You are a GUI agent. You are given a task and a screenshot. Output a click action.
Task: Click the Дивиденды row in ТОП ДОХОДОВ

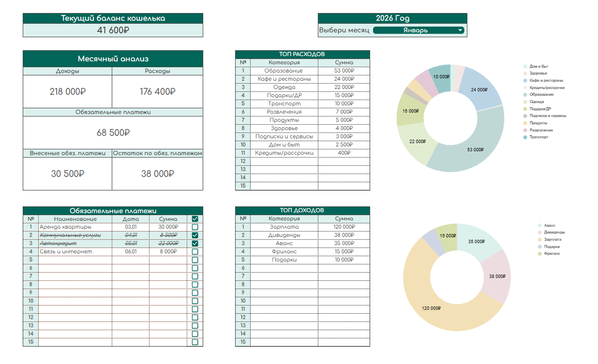(x=284, y=235)
